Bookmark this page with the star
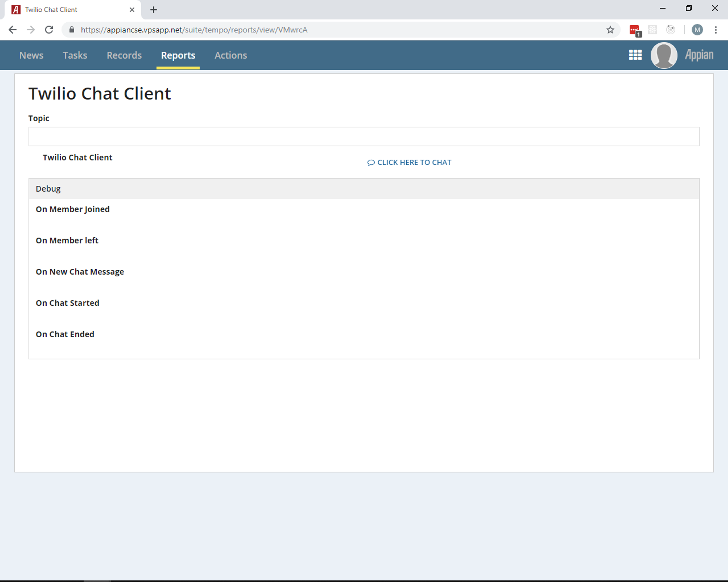 (610, 30)
